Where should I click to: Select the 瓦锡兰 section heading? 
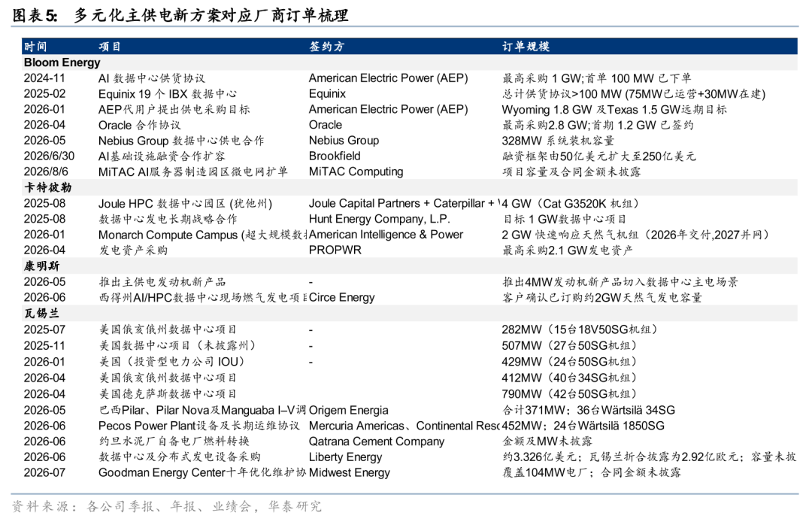(x=41, y=314)
